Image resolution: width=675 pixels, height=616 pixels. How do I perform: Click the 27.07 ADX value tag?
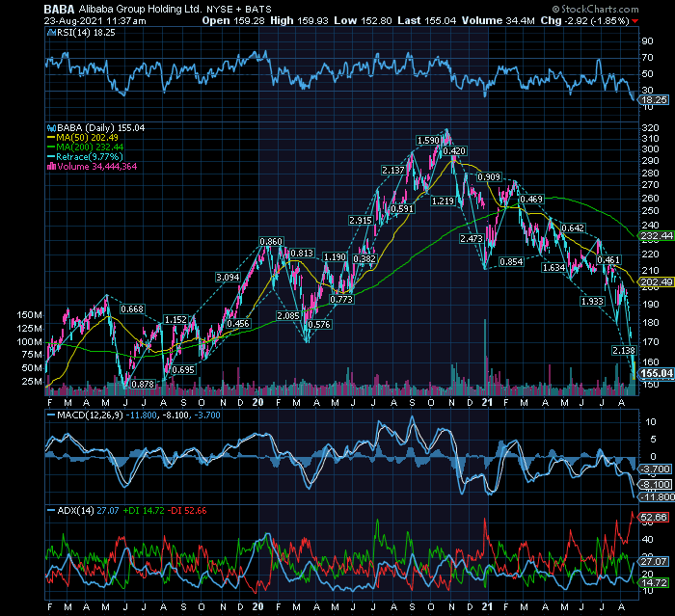[654, 561]
